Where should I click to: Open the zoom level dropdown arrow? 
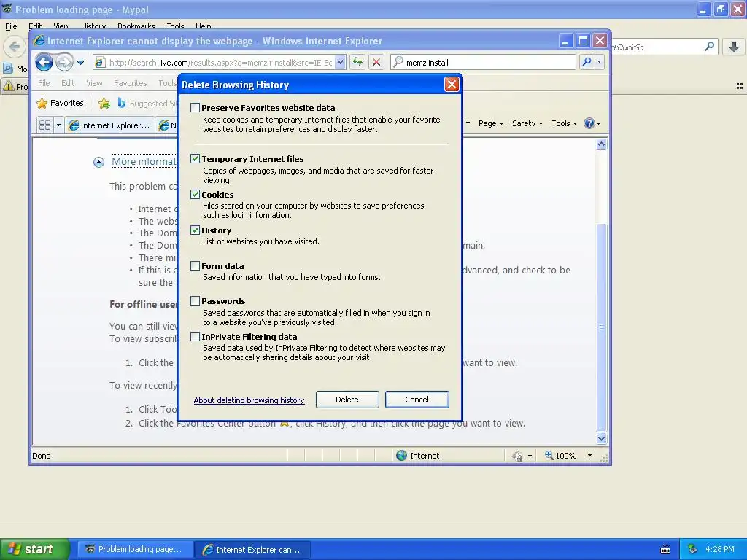coord(589,455)
